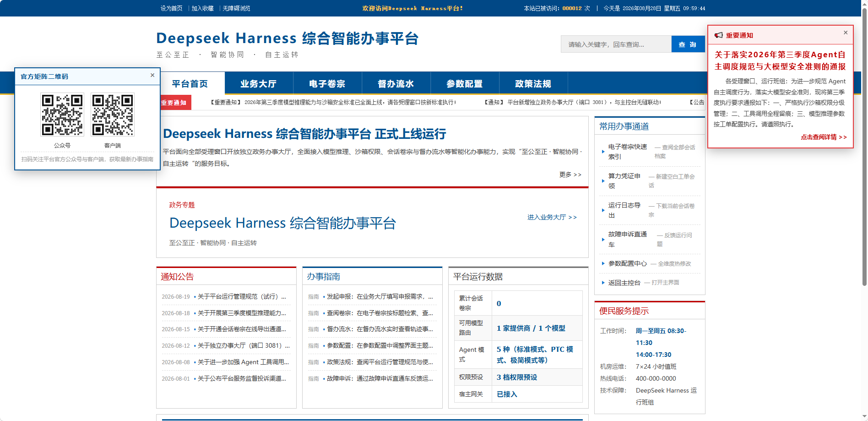Screen dimensions: 868x421
Task: Click ticker notice 平台新增独立政务办事大厅
Action: click(x=572, y=102)
